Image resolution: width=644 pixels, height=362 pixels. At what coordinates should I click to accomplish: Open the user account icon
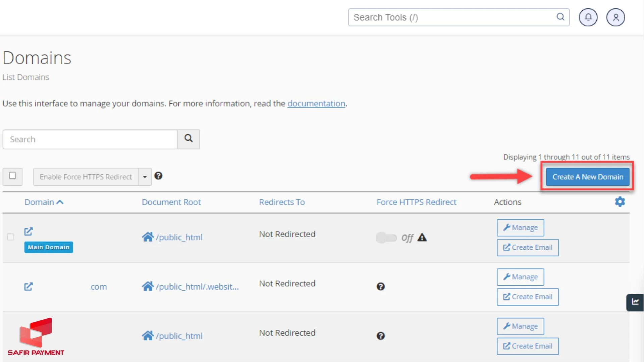coord(615,17)
